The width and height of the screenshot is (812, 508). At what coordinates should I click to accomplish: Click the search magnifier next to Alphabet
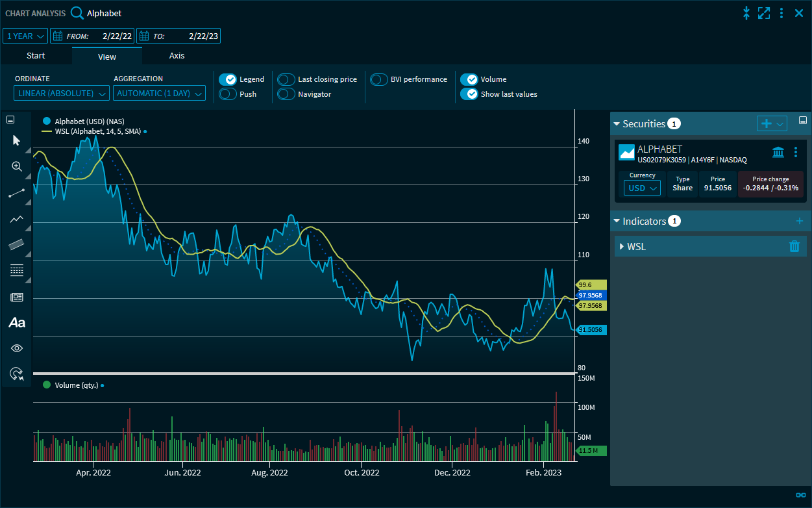click(77, 13)
